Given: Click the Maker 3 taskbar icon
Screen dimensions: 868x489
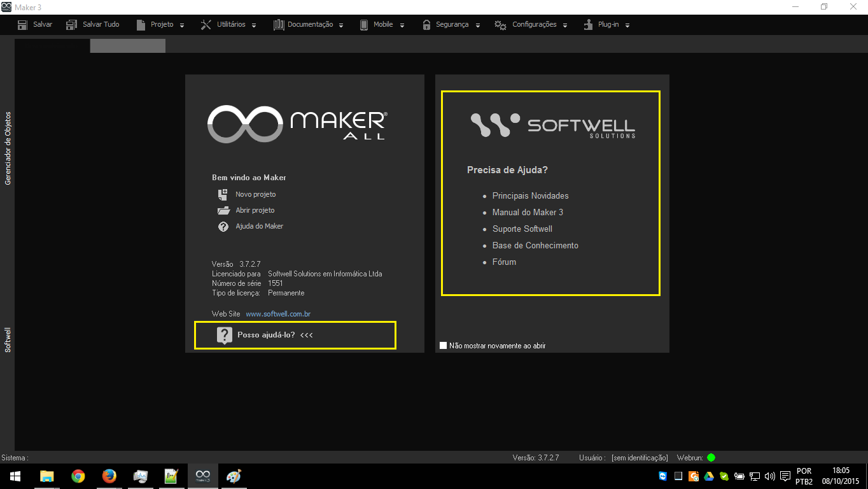Looking at the screenshot, I should 203,476.
